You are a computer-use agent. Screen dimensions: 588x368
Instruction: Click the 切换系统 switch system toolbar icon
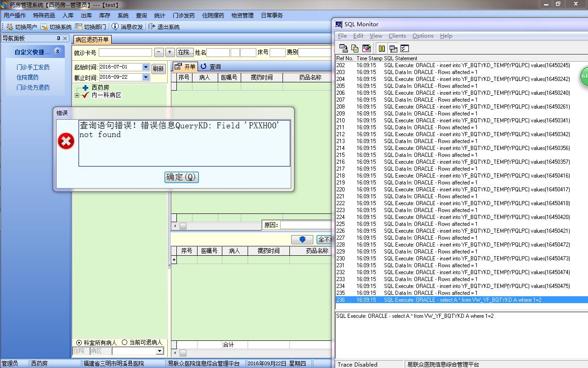tap(44, 27)
